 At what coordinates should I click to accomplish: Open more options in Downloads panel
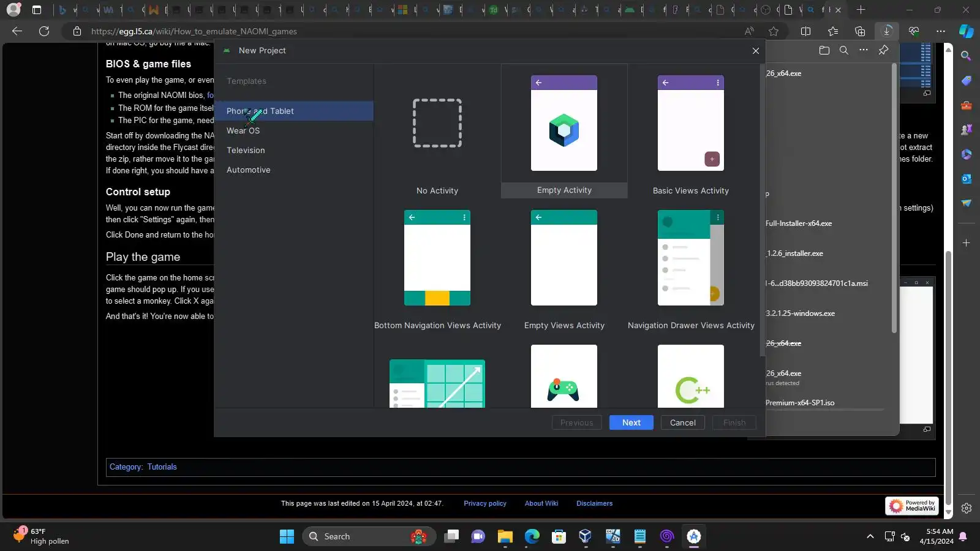pos(864,50)
